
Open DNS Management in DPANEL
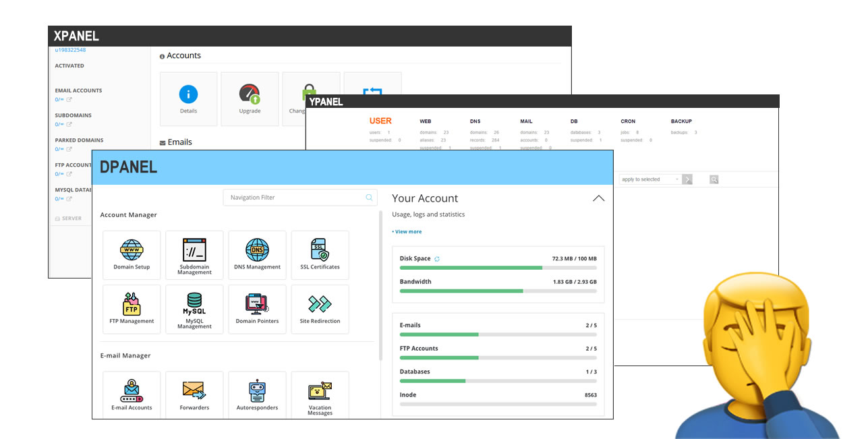[x=257, y=255]
